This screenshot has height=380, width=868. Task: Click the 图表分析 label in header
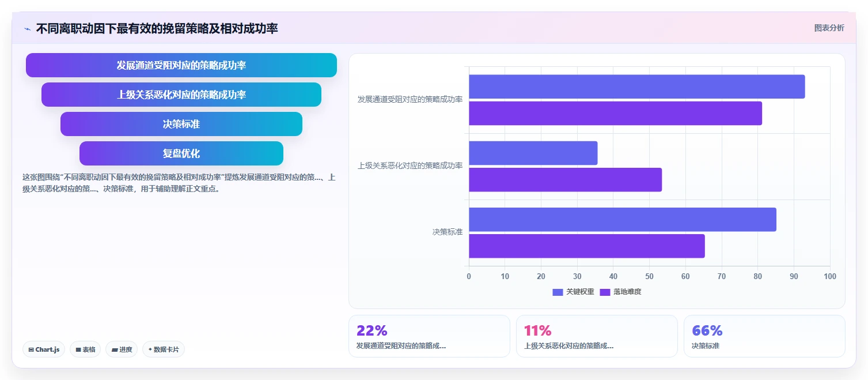point(829,28)
